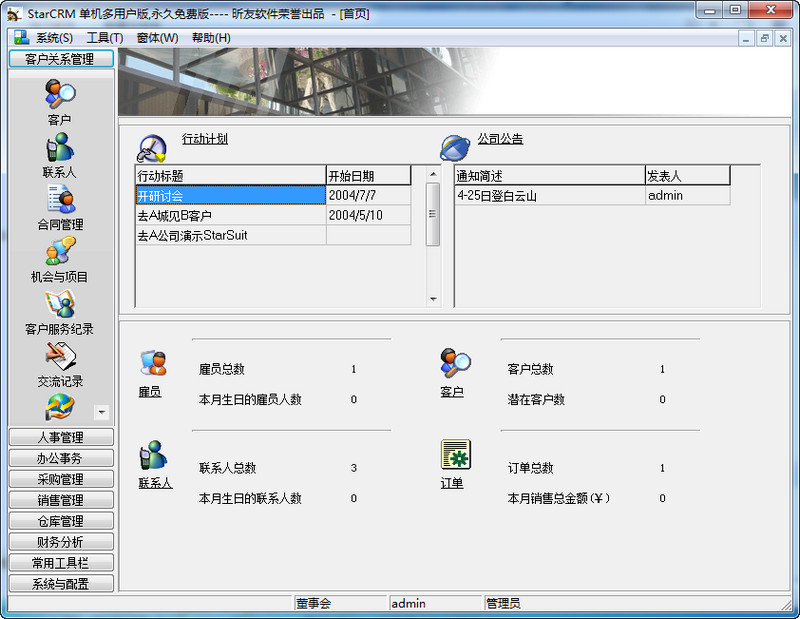Open the 交流记录 notepad icon
The image size is (800, 619).
pos(60,356)
